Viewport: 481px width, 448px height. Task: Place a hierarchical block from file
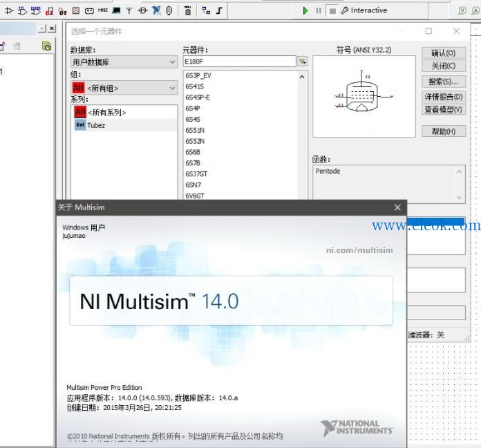(x=206, y=11)
